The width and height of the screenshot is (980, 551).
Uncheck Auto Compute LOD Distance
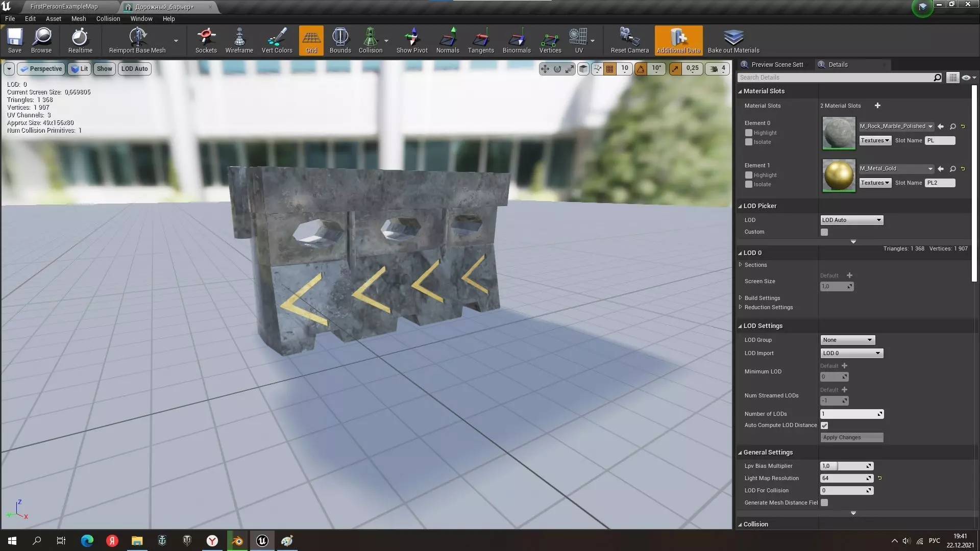[824, 425]
